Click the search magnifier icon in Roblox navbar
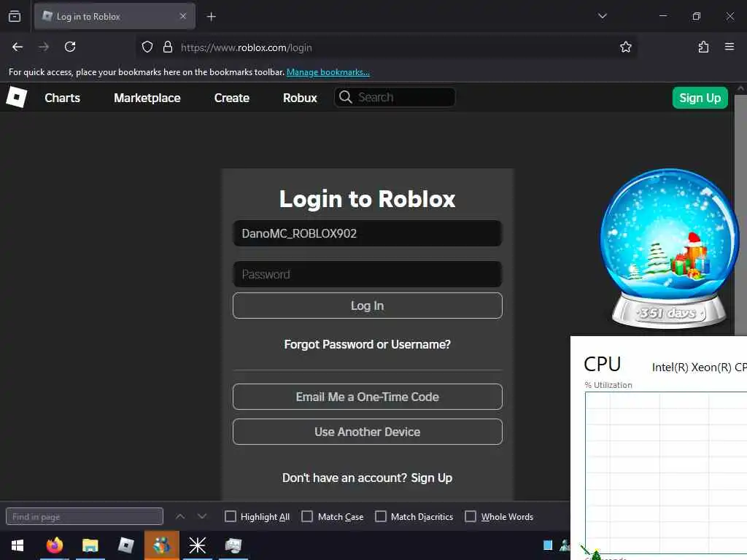This screenshot has width=747, height=560. 345,97
